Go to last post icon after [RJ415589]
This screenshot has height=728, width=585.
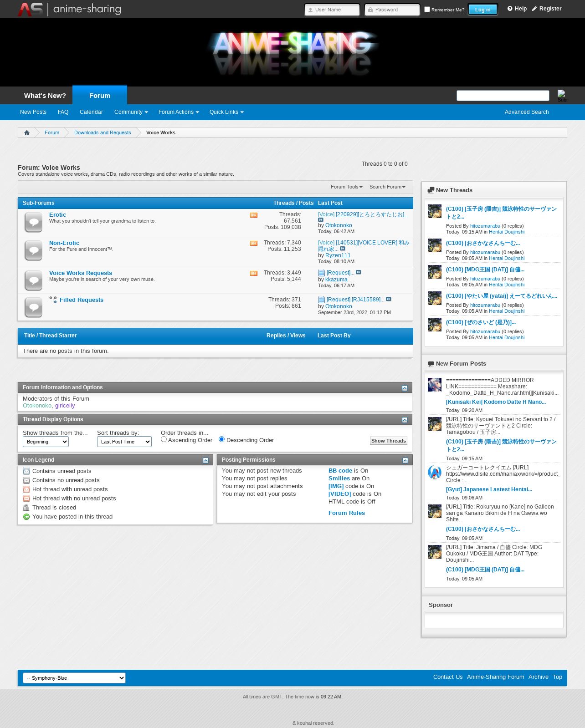tap(389, 299)
